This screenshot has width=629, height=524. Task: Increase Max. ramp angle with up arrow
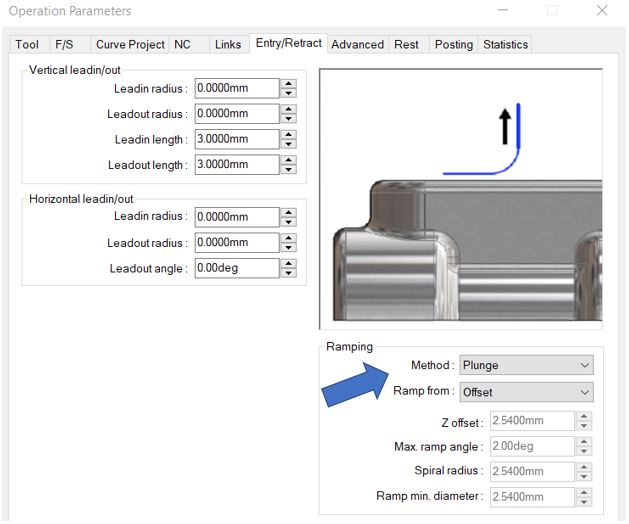[x=584, y=441]
